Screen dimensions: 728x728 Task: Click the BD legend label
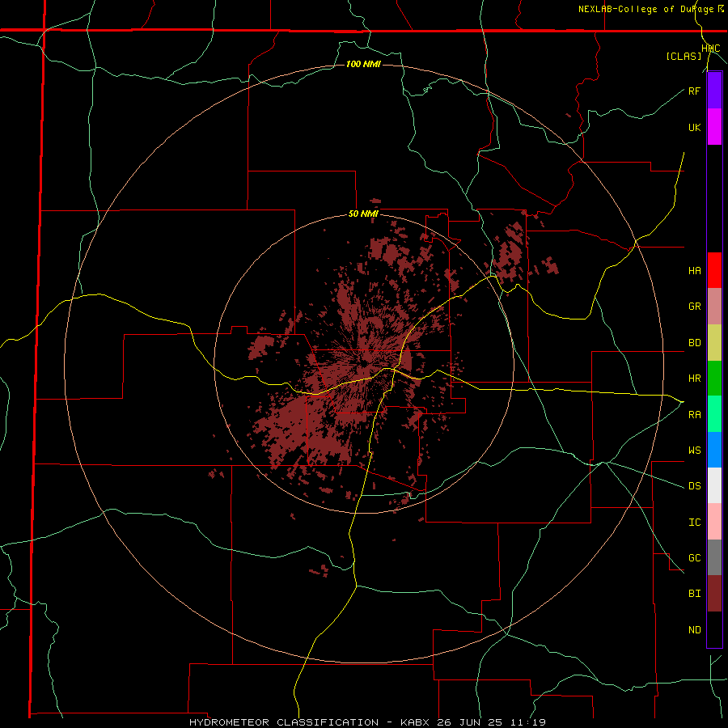pos(694,343)
